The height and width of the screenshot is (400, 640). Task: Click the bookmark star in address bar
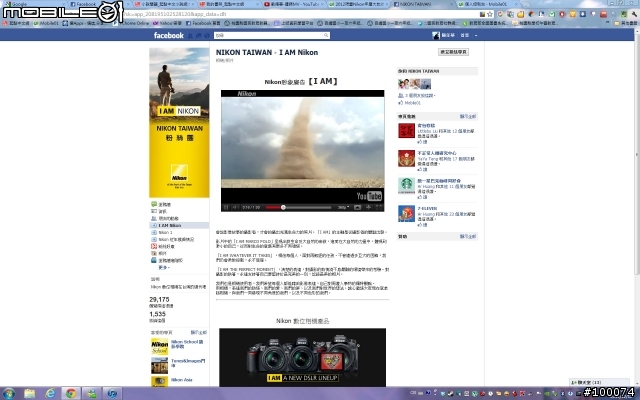coord(490,14)
